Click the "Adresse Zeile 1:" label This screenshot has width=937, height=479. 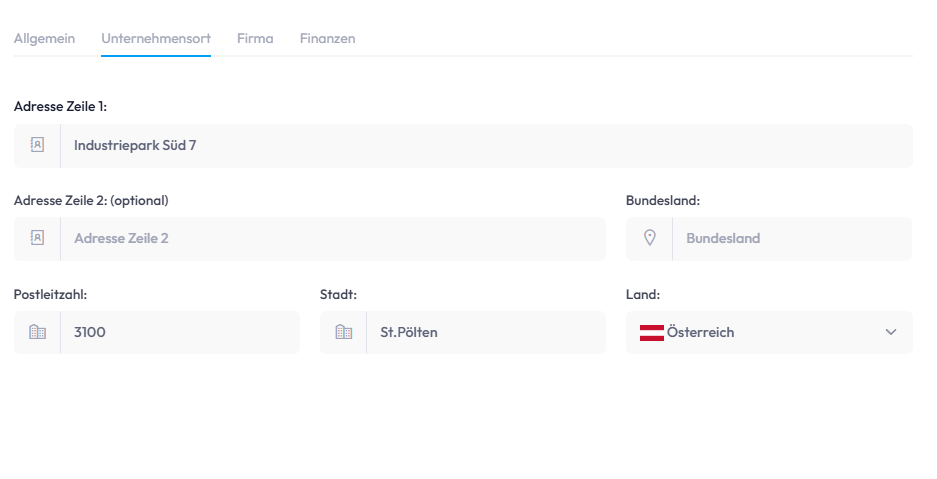coord(60,106)
